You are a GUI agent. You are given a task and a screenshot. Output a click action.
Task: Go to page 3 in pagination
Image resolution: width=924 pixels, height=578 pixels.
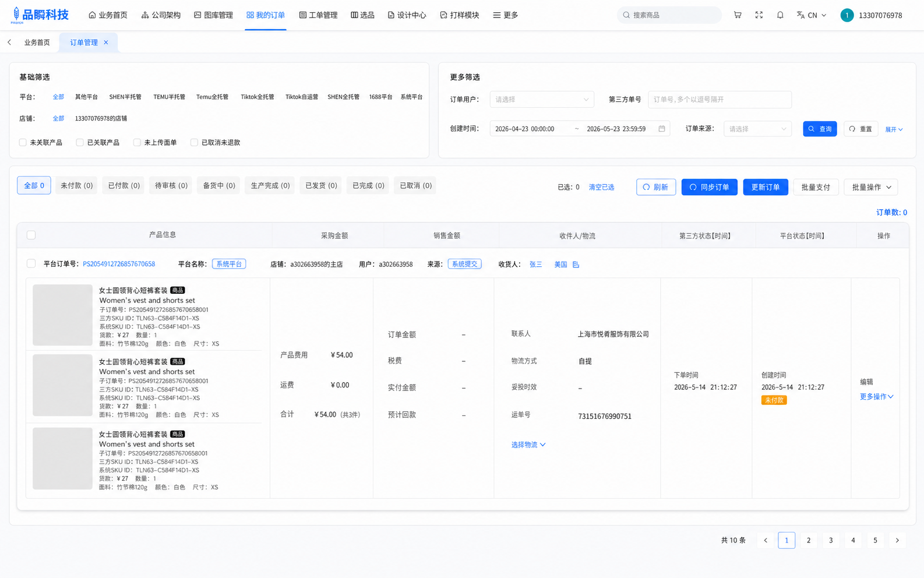pos(831,540)
